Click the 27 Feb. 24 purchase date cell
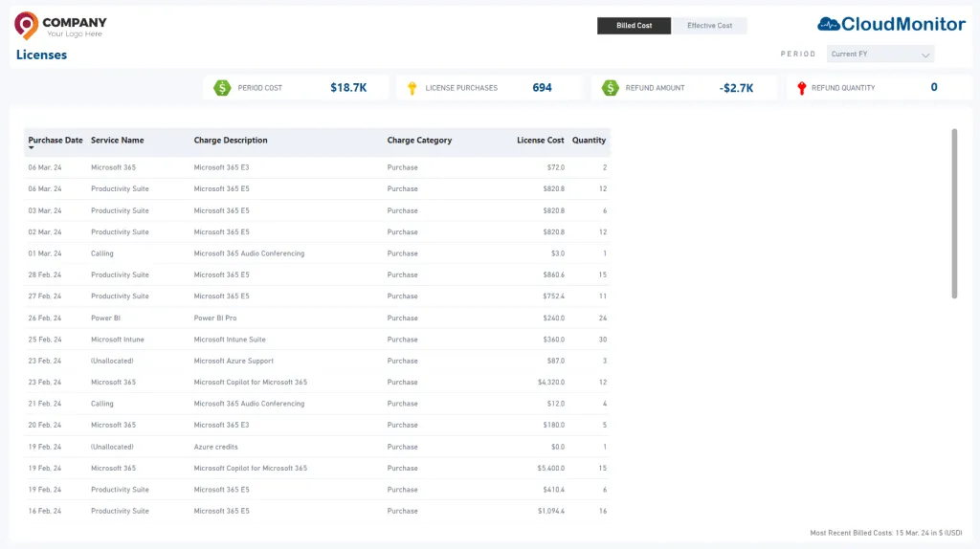 coord(45,296)
